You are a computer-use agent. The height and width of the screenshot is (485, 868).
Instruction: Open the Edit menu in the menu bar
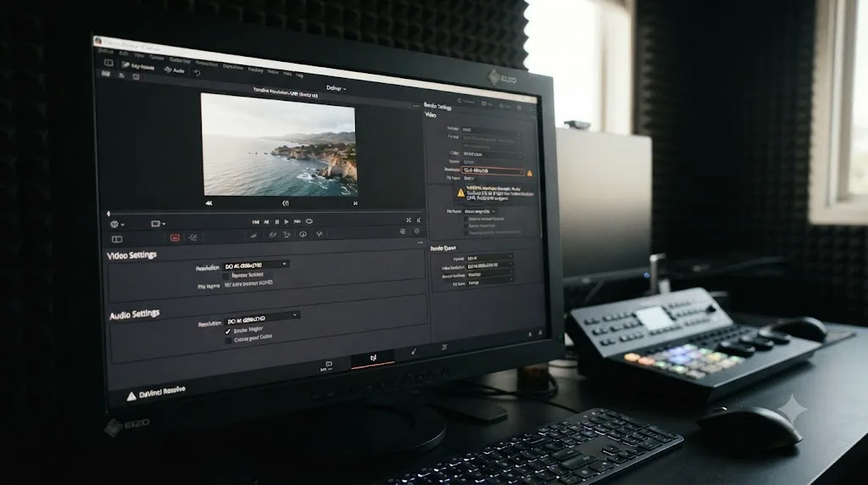[124, 54]
